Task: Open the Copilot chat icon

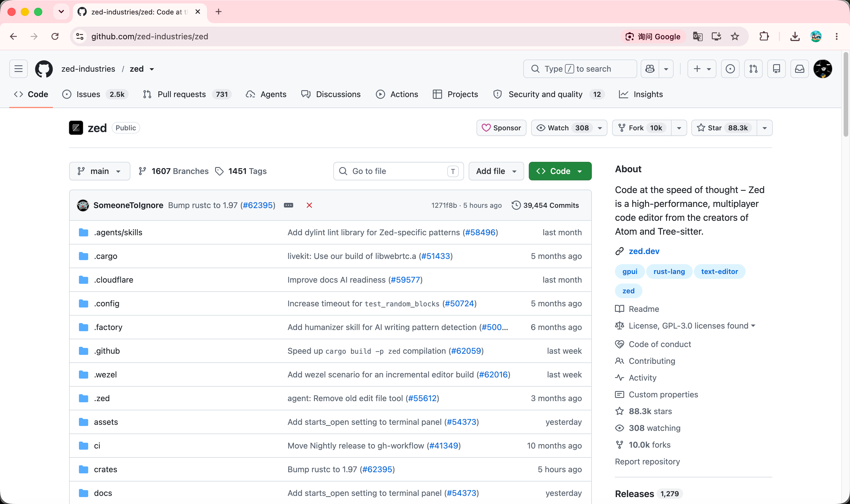Action: 650,69
